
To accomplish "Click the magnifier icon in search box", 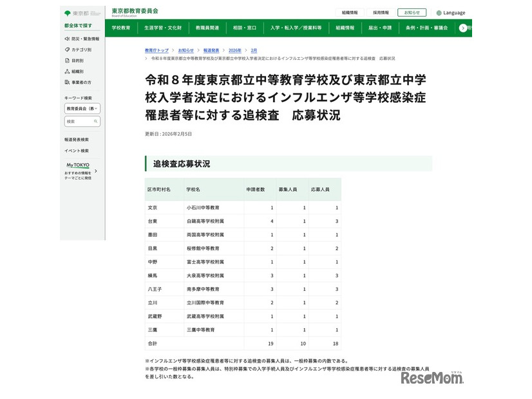I will tap(96, 121).
